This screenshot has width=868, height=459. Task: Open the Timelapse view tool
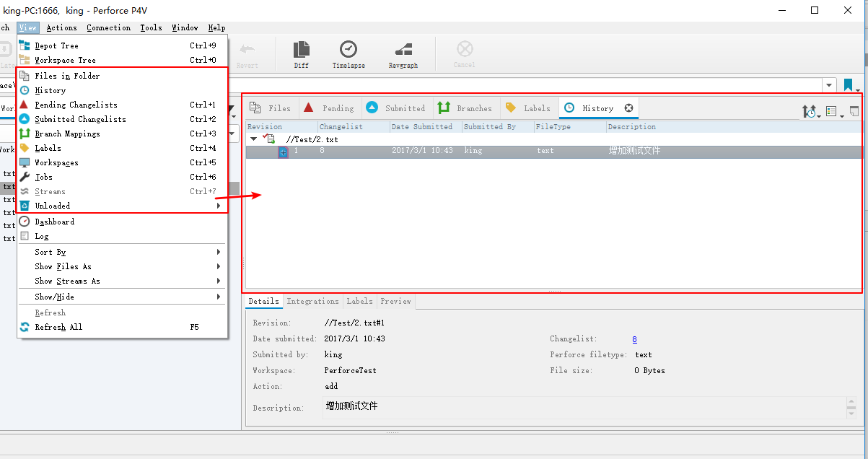pyautogui.click(x=348, y=53)
